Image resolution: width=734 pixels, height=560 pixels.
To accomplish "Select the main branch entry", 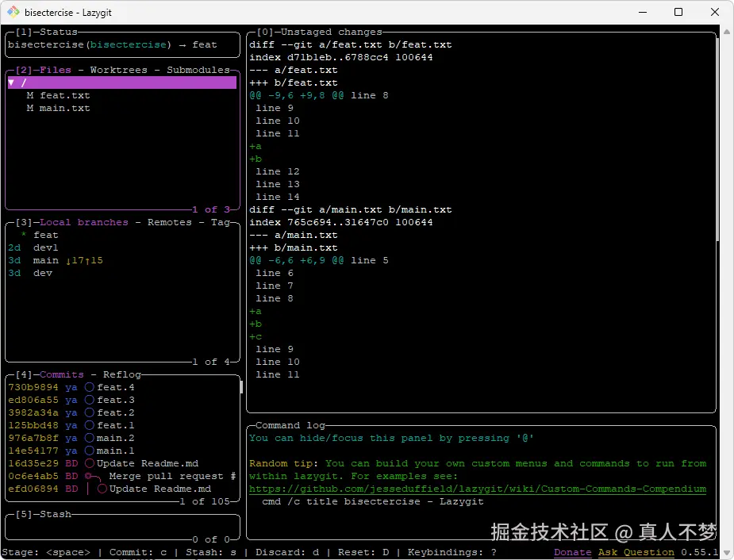I will (x=45, y=260).
